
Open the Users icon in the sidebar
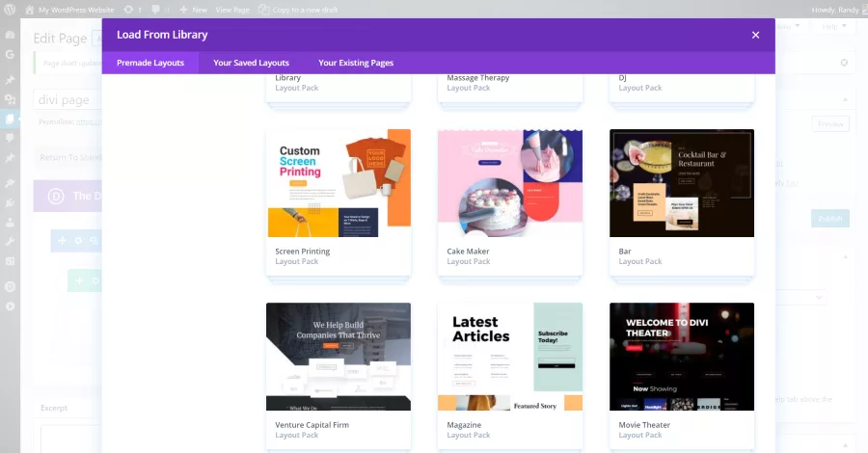coord(10,223)
